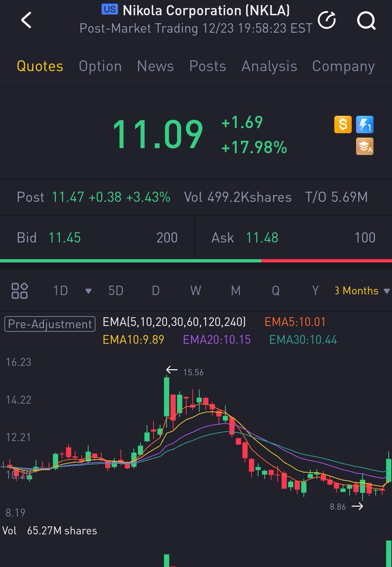Select the 1D chart interval
The width and height of the screenshot is (392, 567).
[x=61, y=291]
